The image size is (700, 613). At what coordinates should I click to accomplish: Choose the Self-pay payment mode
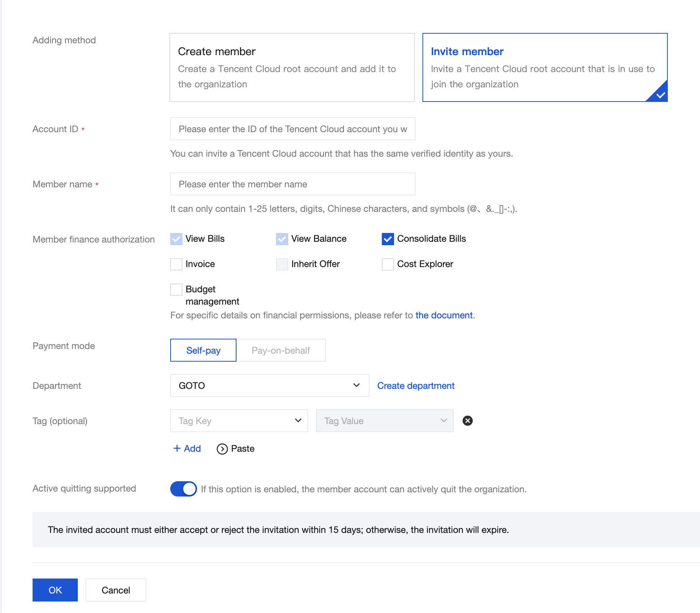(203, 350)
